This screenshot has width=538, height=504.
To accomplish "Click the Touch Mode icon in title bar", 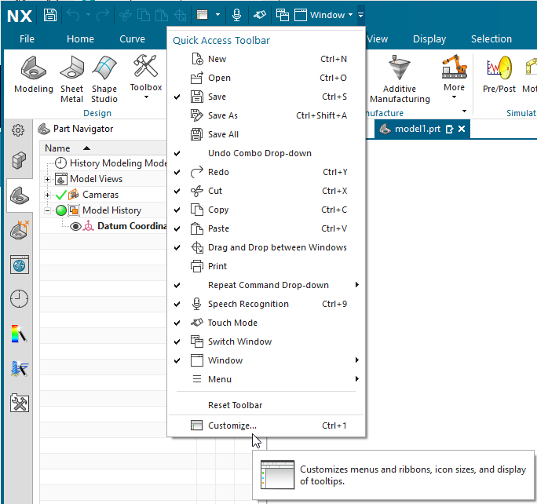I will [259, 15].
